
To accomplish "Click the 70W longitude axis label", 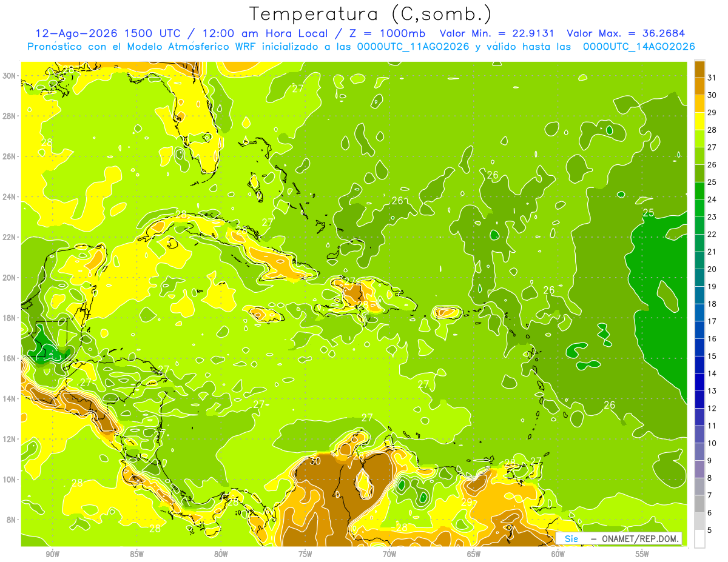I will tap(389, 554).
